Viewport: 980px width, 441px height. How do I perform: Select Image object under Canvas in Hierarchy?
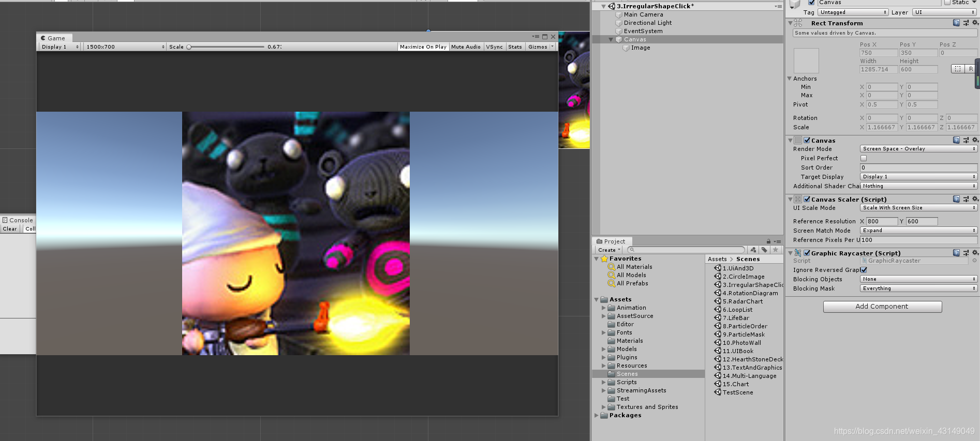coord(641,48)
